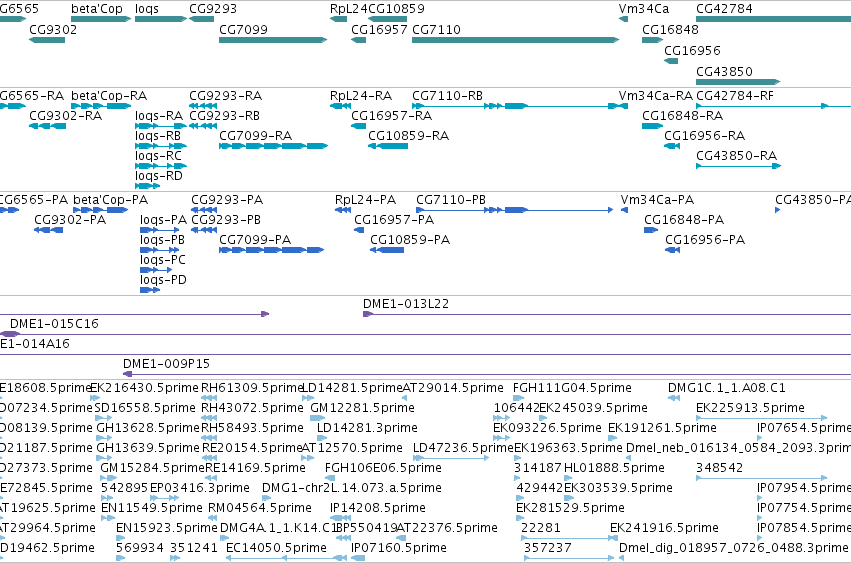Image resolution: width=851 pixels, height=563 pixels.
Task: Open the CG16848-RA transcript label
Action: pyautogui.click(x=682, y=116)
